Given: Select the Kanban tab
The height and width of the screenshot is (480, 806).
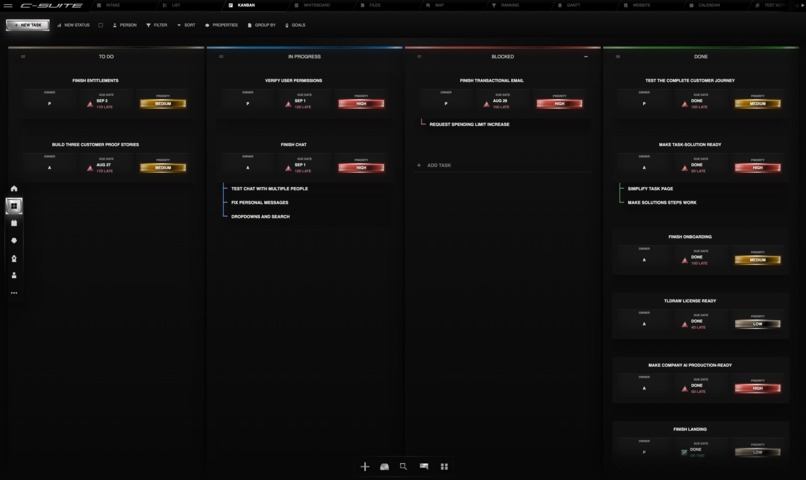Looking at the screenshot, I should [242, 5].
